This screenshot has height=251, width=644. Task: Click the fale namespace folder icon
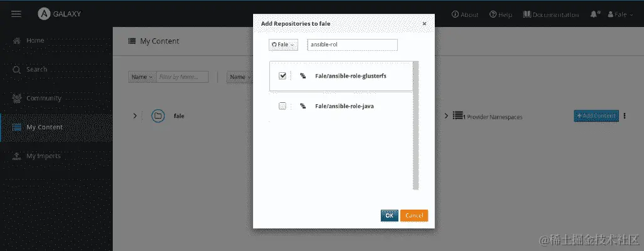[x=158, y=116]
